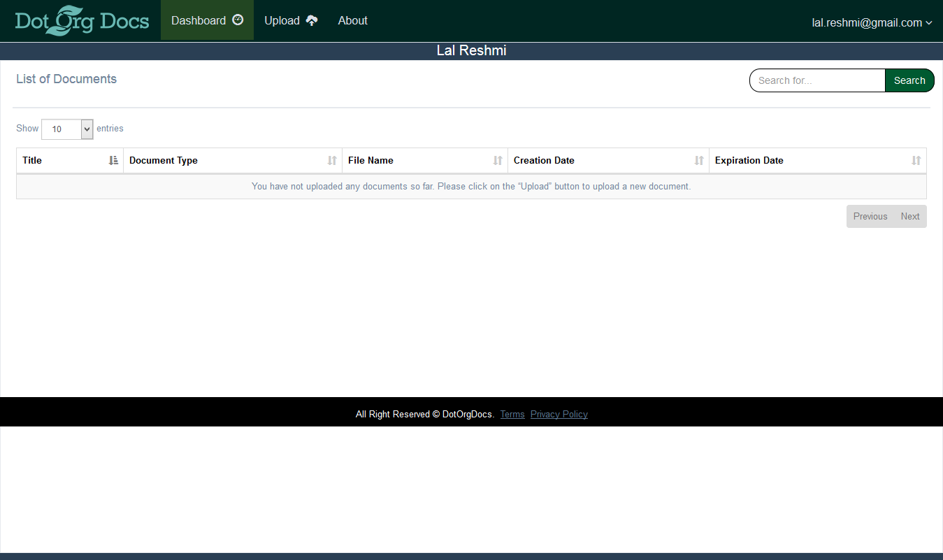
Task: Click the Dashboard gauge icon
Action: pyautogui.click(x=238, y=20)
